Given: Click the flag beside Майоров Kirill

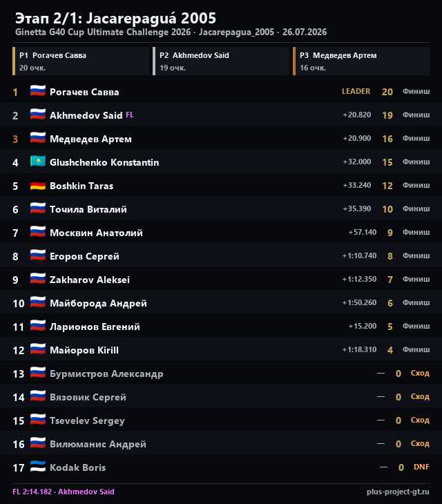Looking at the screenshot, I should pyautogui.click(x=38, y=349).
